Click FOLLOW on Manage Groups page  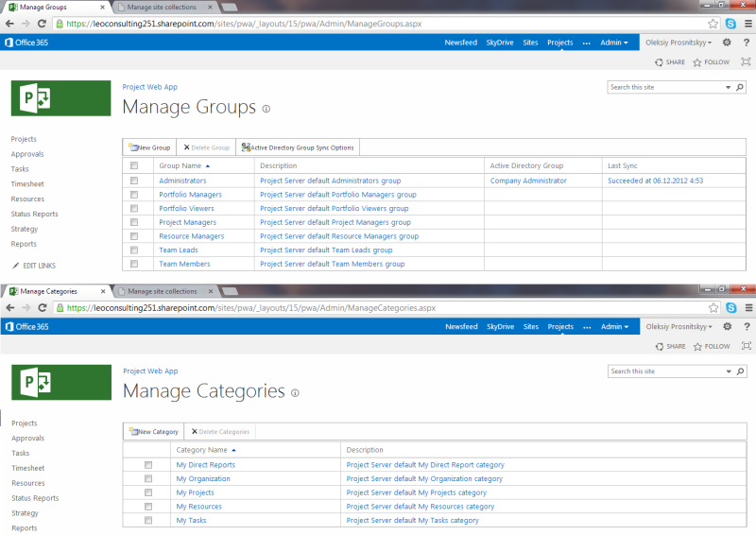pyautogui.click(x=712, y=62)
